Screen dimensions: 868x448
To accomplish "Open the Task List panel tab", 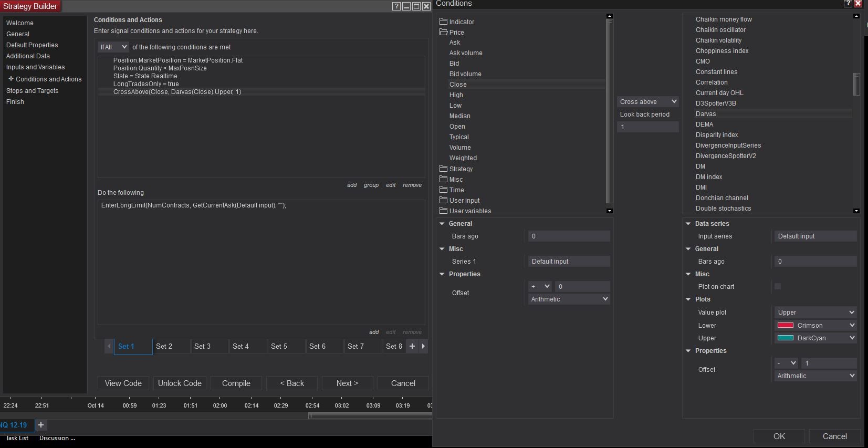I will 17,438.
